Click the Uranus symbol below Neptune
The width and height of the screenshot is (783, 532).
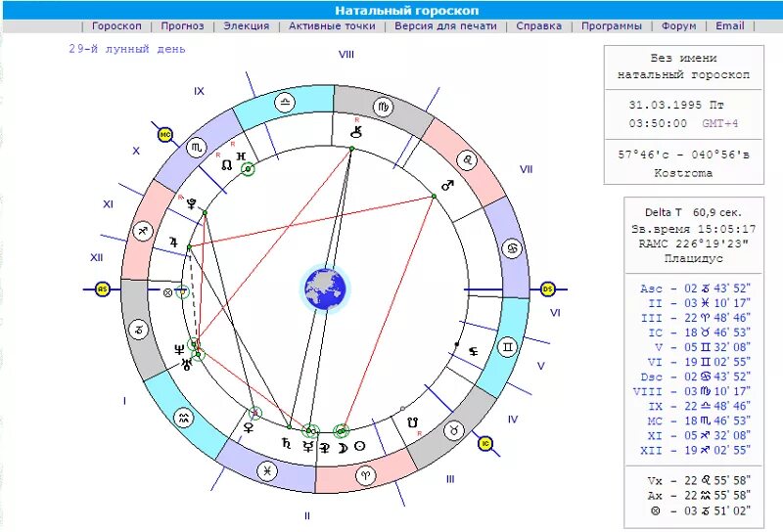pos(187,365)
